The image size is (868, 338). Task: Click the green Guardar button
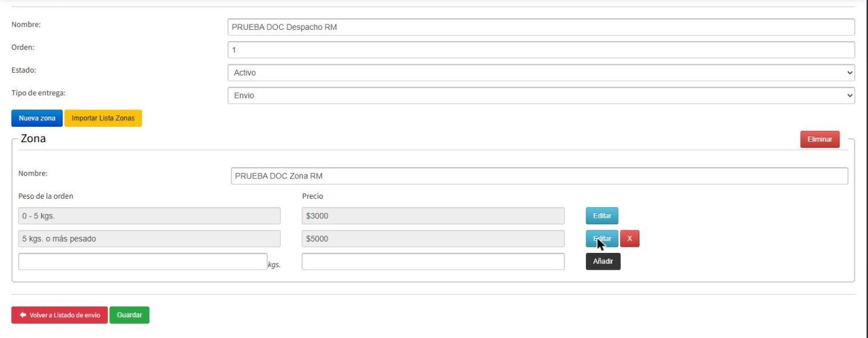(x=129, y=315)
